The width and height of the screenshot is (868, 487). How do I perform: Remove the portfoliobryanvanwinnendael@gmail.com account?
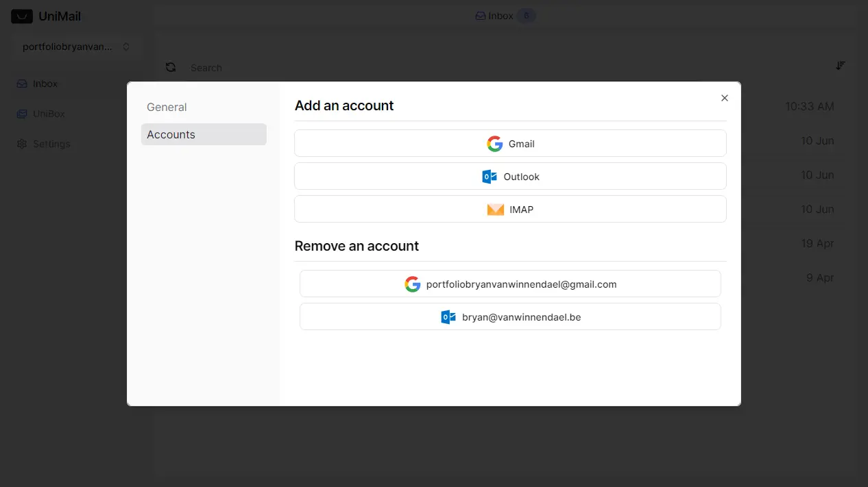[x=510, y=284]
